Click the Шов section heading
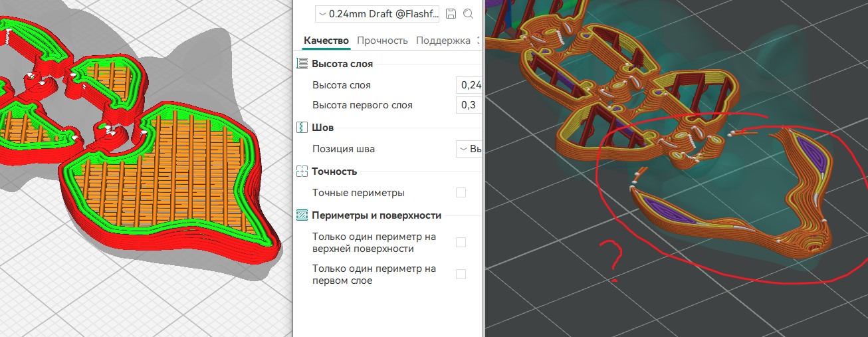 point(322,127)
